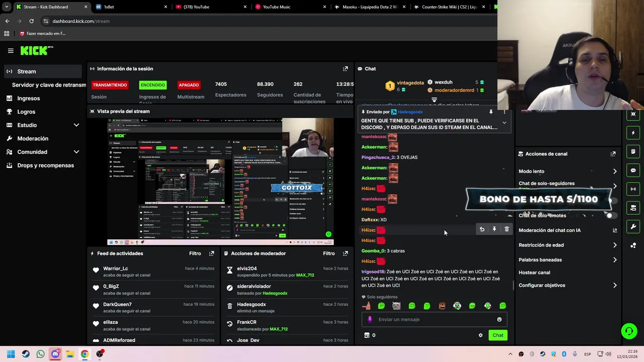644x362 pixels.
Task: Switch to the 1xBet browser tab
Action: pyautogui.click(x=131, y=7)
